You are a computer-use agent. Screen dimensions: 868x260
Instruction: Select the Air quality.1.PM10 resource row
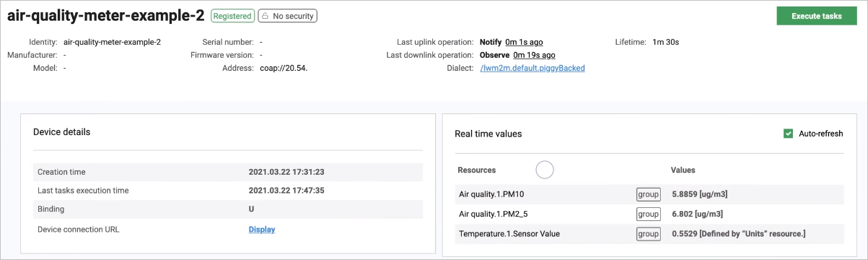(x=649, y=194)
